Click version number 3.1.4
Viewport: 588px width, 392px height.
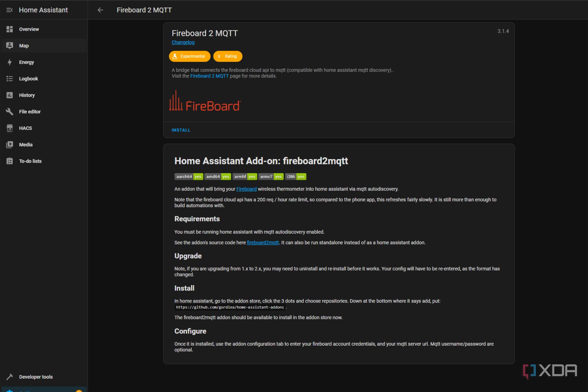pos(503,31)
